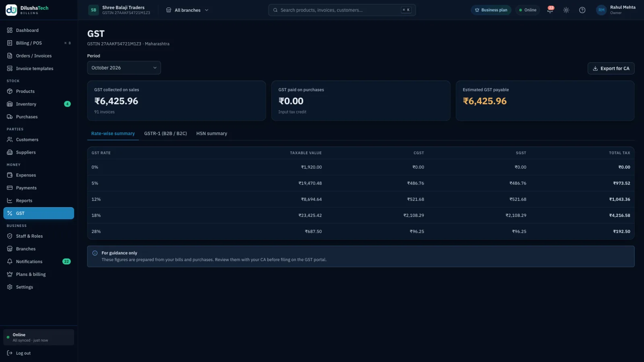Focus the search products, invoices, customers field
644x362 pixels.
342,10
